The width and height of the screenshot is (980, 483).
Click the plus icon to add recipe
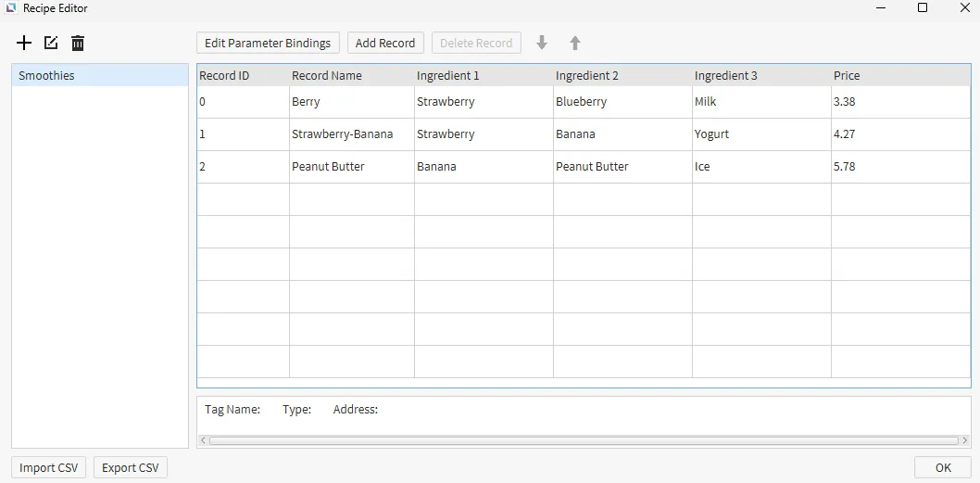pos(24,43)
